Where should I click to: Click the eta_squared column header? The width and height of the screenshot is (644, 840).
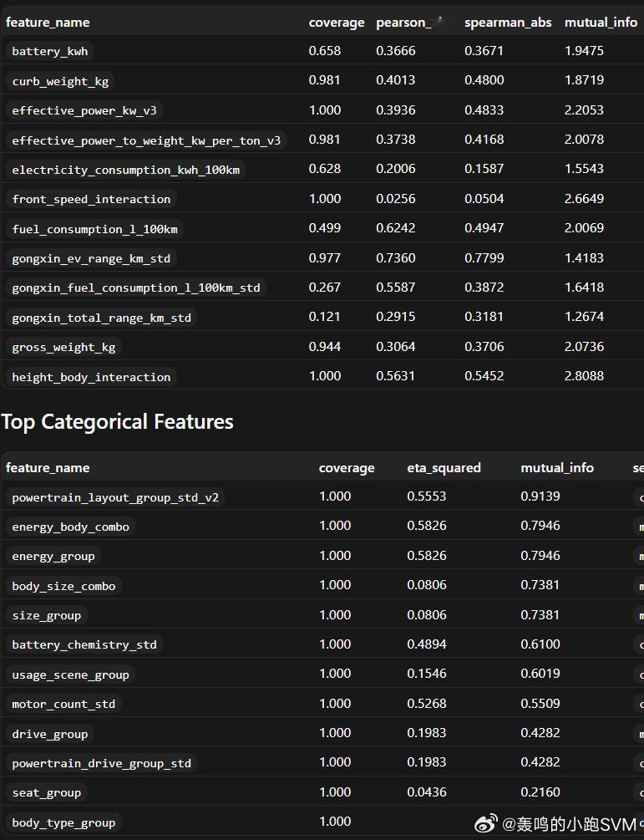[x=444, y=468]
